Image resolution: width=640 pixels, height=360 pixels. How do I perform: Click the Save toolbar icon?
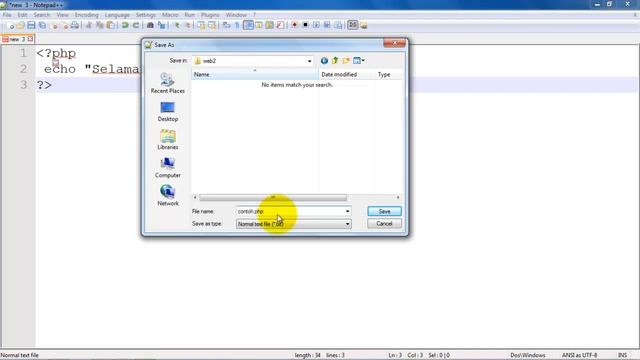pos(31,25)
